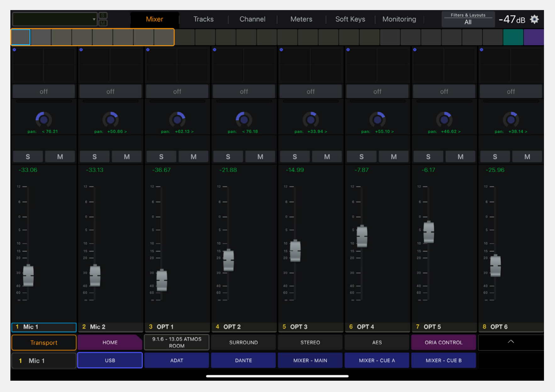Solo the OPT 3 channel
Image resolution: width=555 pixels, height=392 pixels.
click(x=294, y=157)
